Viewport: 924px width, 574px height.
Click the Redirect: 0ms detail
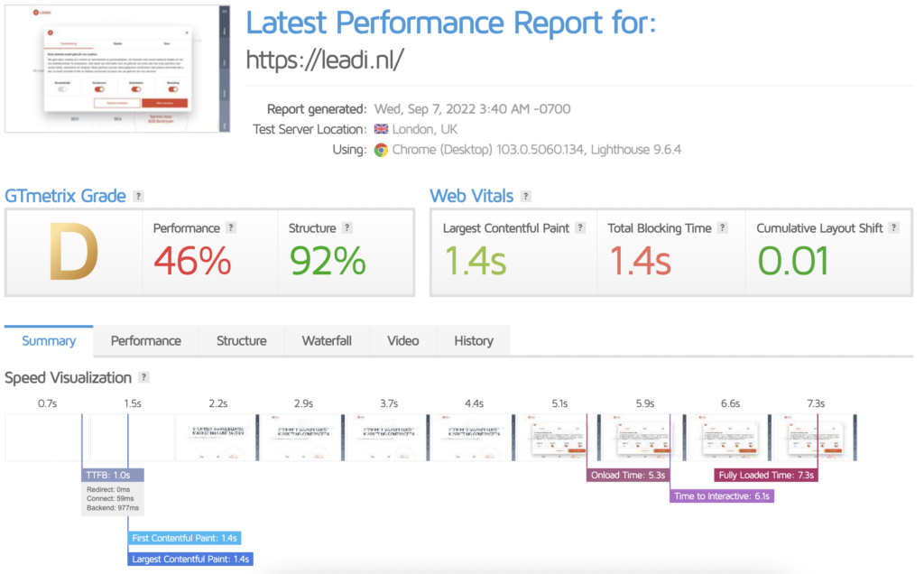click(x=108, y=489)
